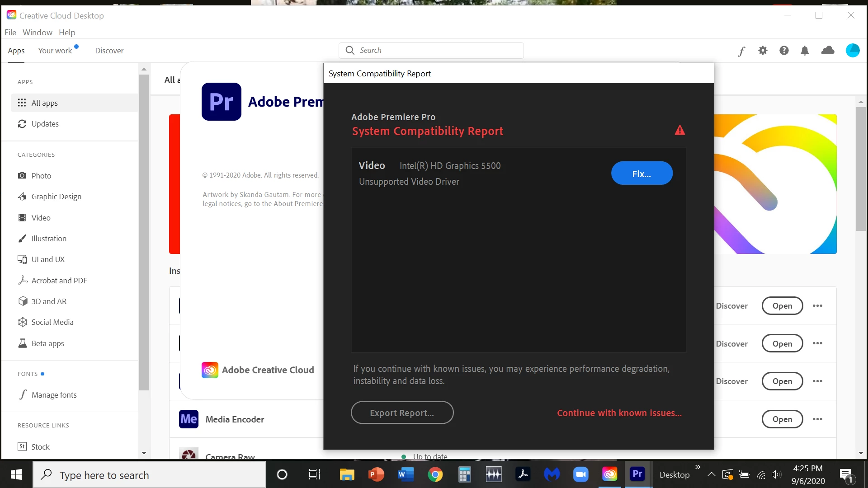This screenshot has height=488, width=868.
Task: Open more options for Media Encoder row
Action: point(817,419)
